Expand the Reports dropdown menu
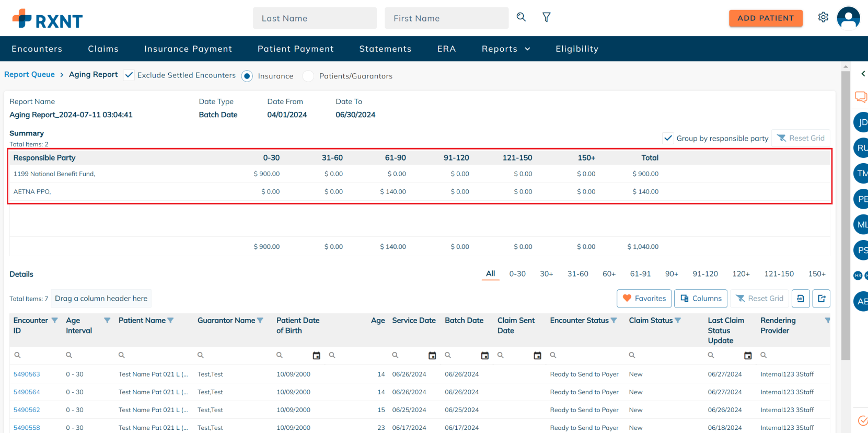The height and width of the screenshot is (433, 868). click(x=505, y=49)
